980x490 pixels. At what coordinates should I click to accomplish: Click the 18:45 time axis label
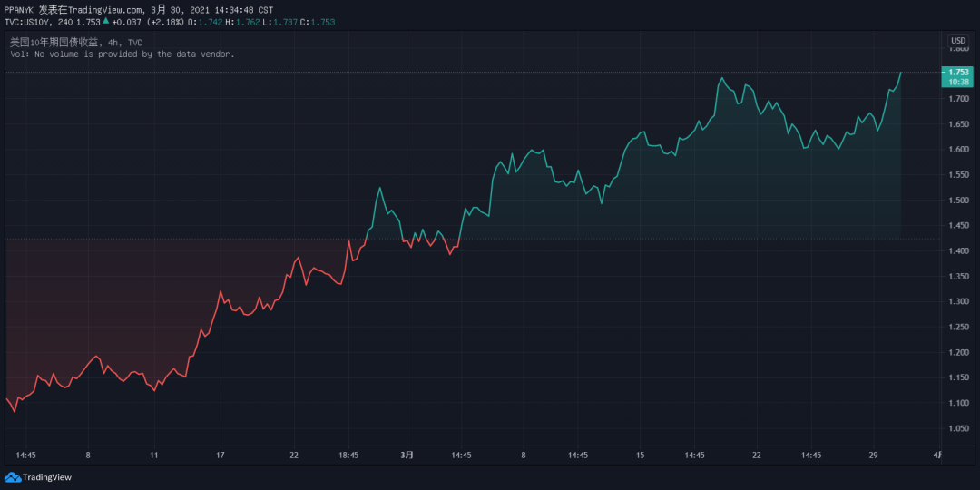coord(348,455)
